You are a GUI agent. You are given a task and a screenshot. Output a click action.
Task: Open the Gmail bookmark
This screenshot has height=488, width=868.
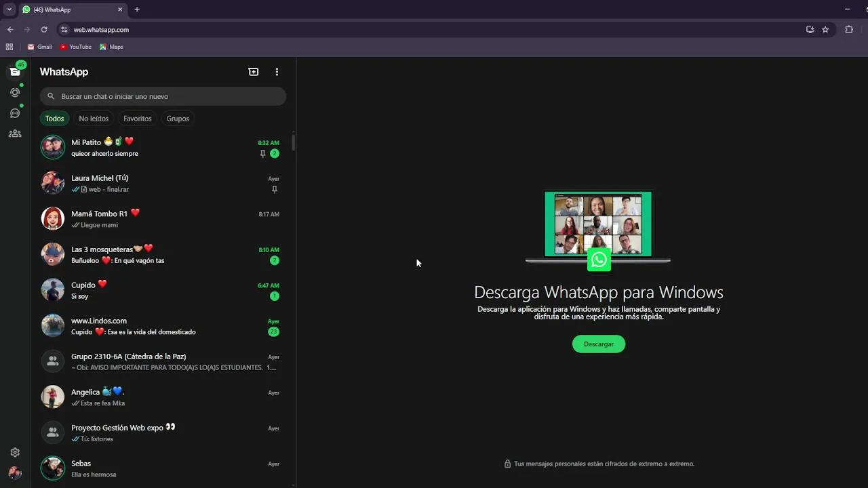click(x=39, y=47)
